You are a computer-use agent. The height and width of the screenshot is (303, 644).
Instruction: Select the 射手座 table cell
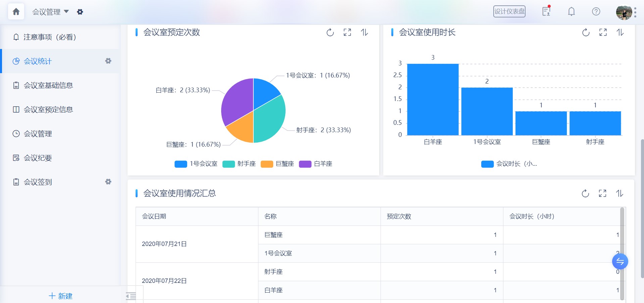[319, 272]
